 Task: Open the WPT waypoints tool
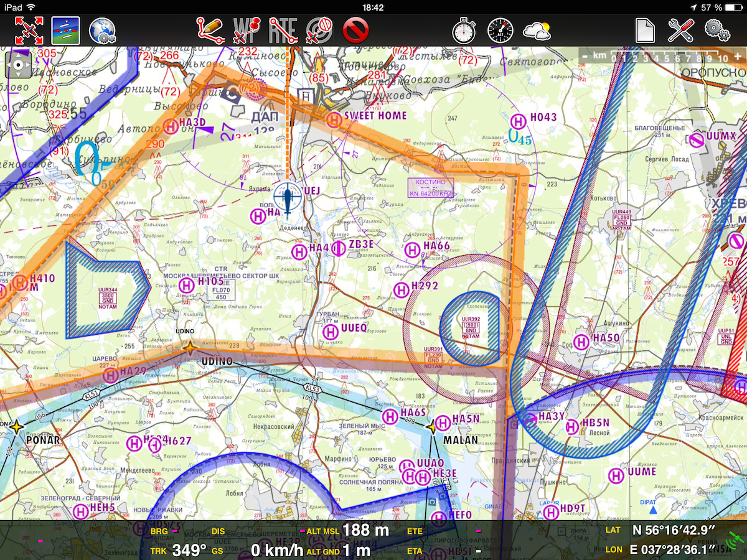[246, 30]
